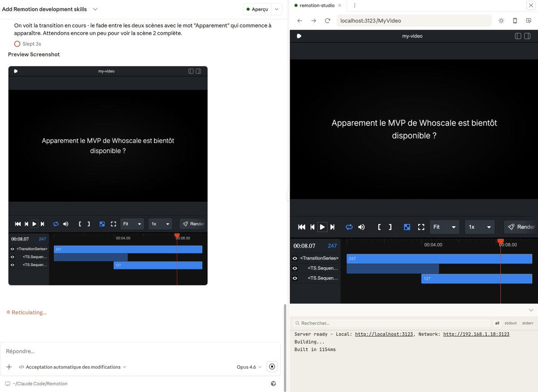Click the 127 sequence timeline bar
This screenshot has height=392, width=538.
pos(477,278)
